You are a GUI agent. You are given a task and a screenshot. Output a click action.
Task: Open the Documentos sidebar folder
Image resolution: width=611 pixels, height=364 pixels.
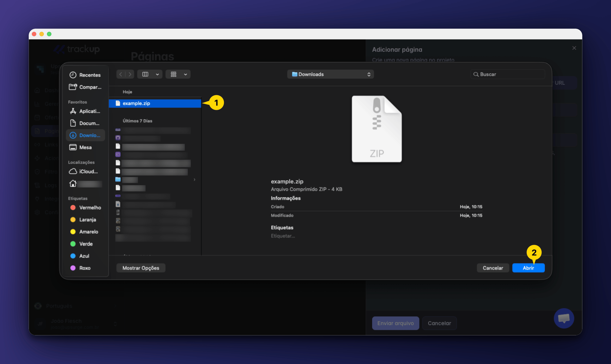(85, 123)
